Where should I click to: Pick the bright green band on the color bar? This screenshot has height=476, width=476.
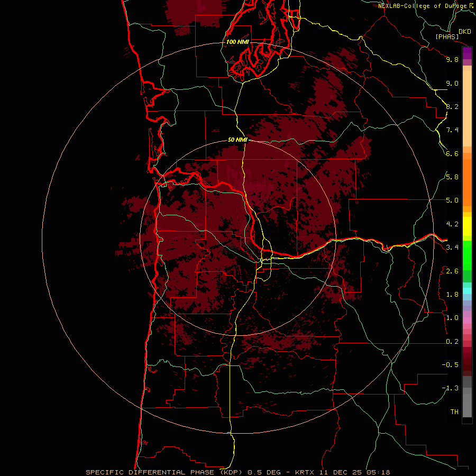(467, 255)
